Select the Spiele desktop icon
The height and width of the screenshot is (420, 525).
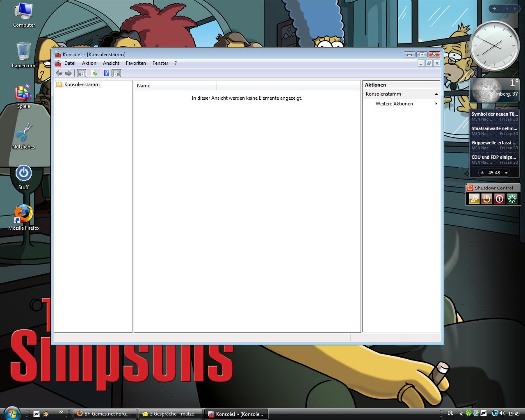point(23,97)
